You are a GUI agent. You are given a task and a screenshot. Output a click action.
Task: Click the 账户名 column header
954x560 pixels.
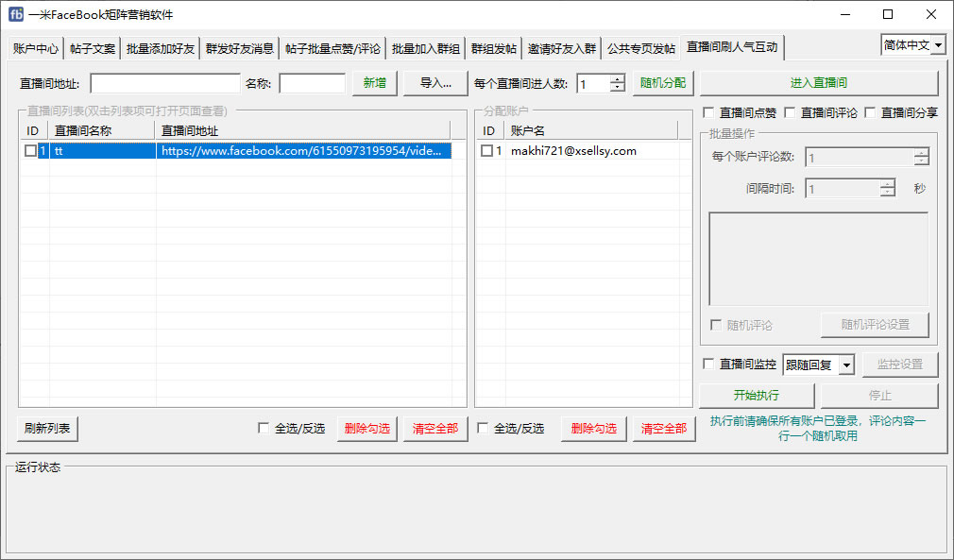(x=590, y=130)
